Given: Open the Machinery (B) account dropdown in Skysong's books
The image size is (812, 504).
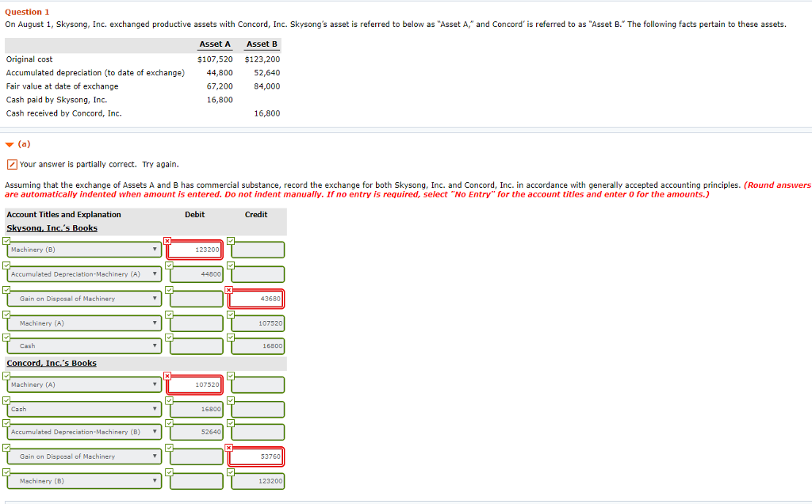Looking at the screenshot, I should pyautogui.click(x=155, y=249).
